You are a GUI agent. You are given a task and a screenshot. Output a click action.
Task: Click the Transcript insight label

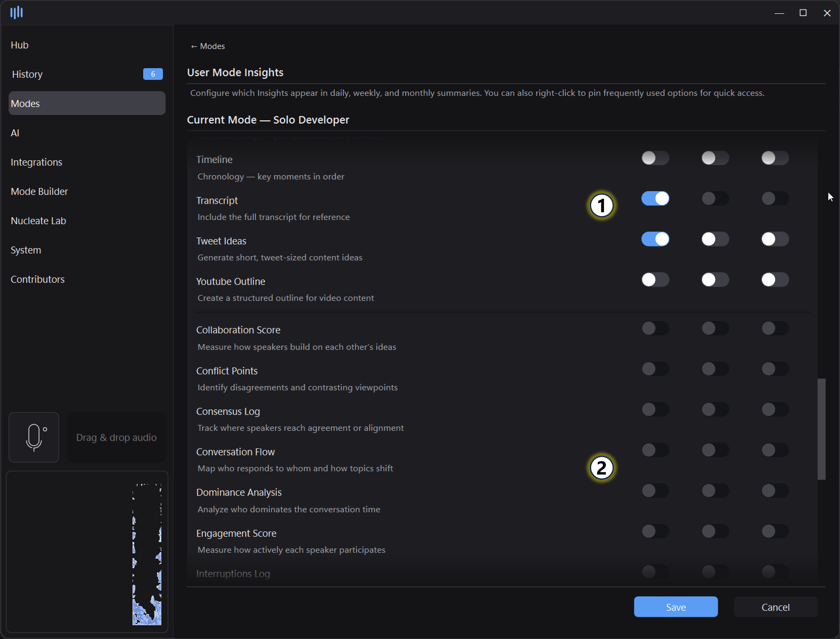[217, 200]
